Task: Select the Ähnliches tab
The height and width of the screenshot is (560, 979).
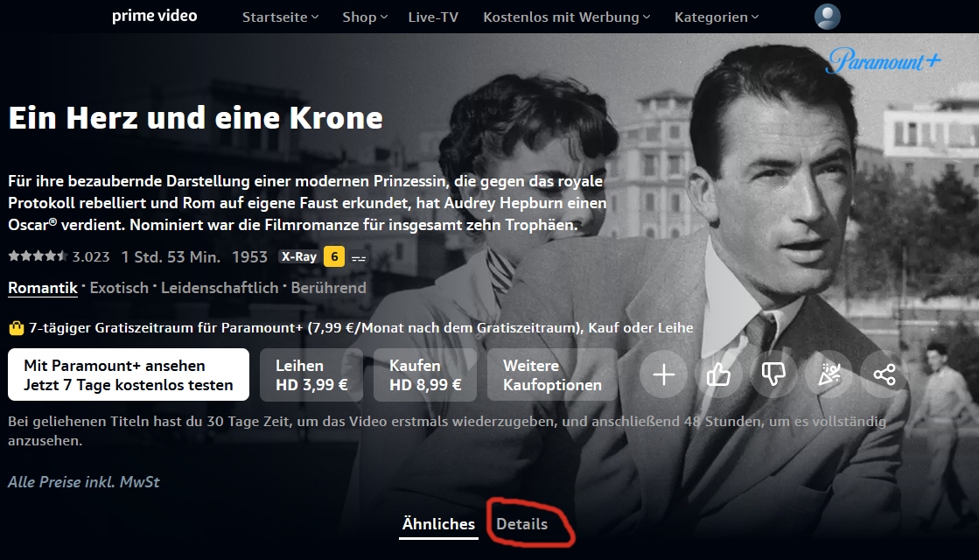Action: coord(438,524)
